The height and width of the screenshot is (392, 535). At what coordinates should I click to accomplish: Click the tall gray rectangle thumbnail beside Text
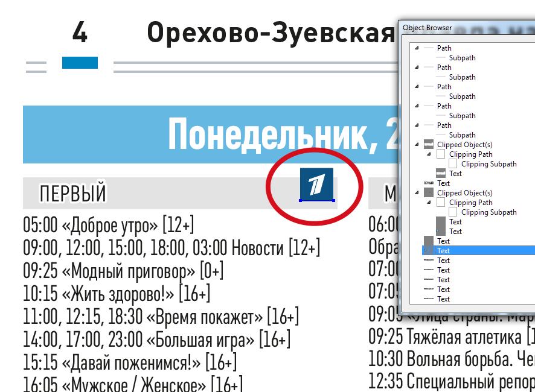(440, 225)
